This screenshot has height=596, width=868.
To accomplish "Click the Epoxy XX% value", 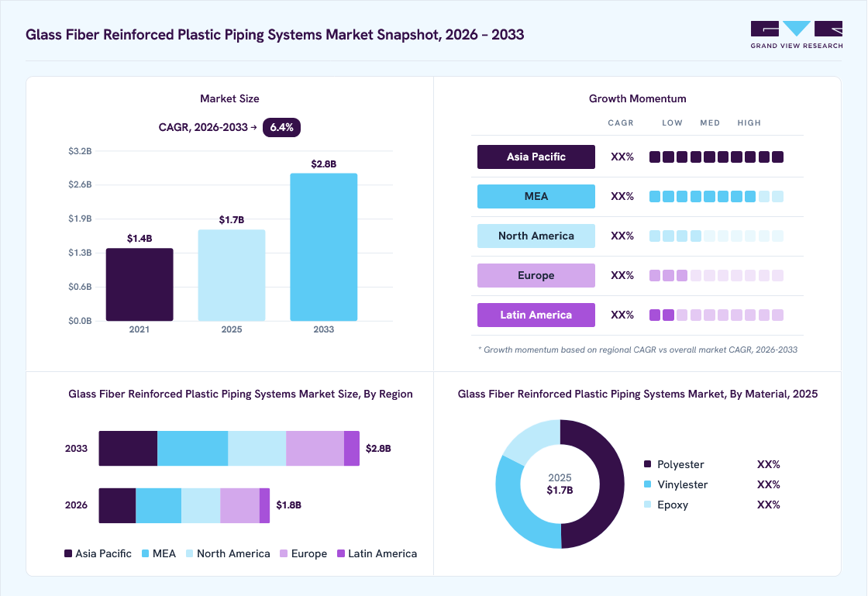I will tap(768, 505).
